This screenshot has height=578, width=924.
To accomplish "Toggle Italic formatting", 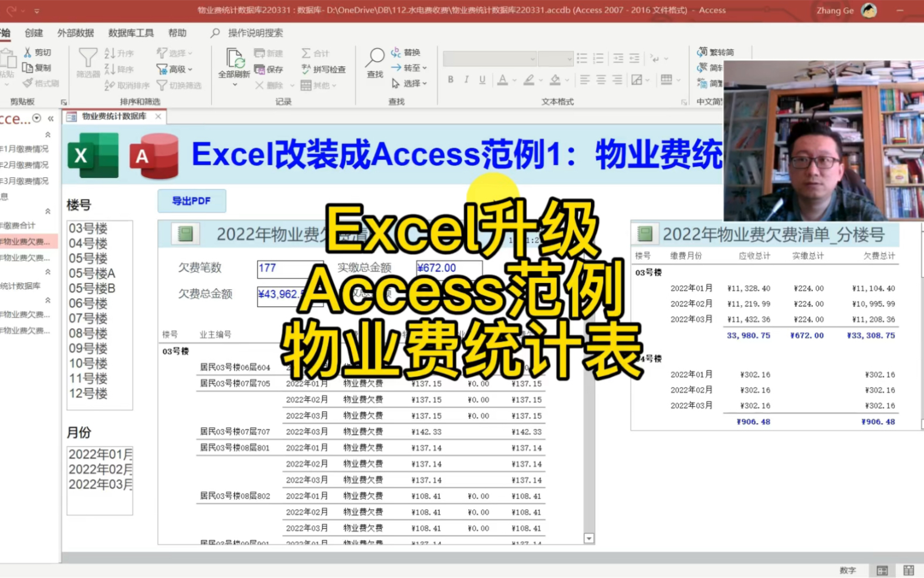I will [466, 79].
